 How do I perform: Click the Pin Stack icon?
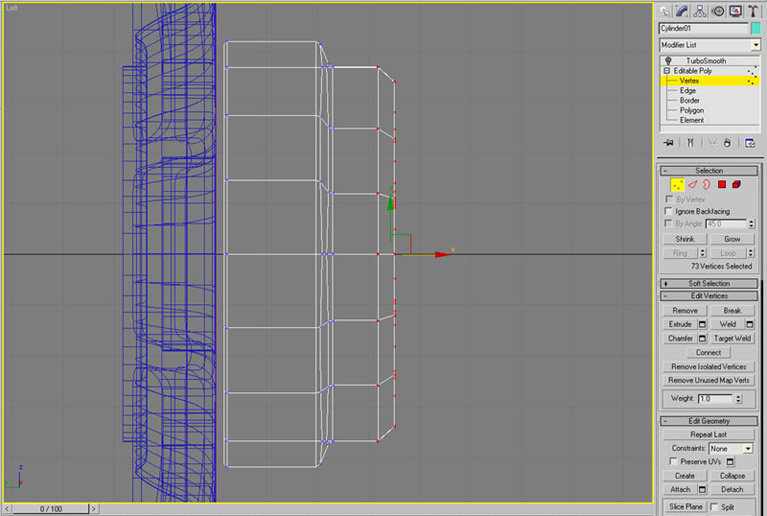tap(668, 143)
